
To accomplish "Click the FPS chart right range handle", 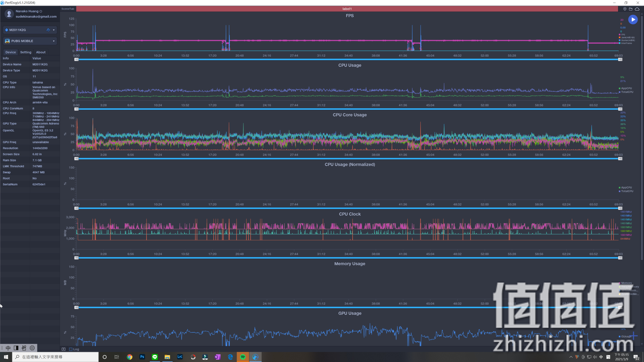I will [x=620, y=60].
